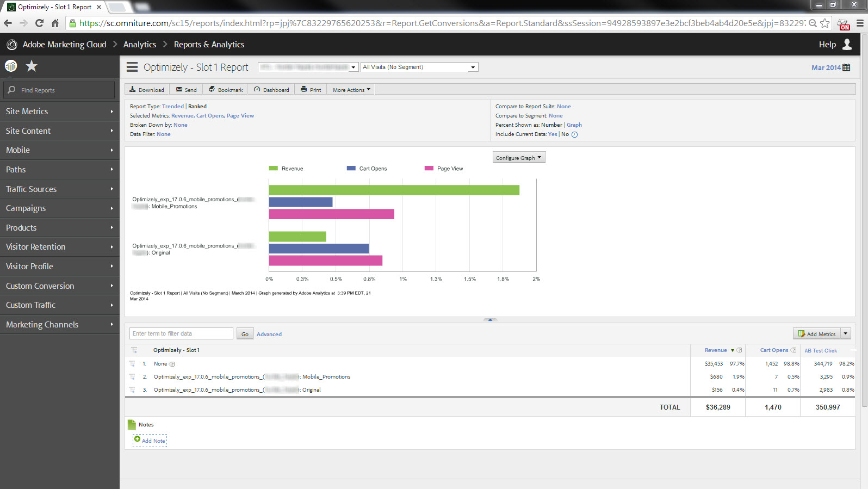868x489 pixels.
Task: Open the user profile icon next to Help
Action: 847,44
